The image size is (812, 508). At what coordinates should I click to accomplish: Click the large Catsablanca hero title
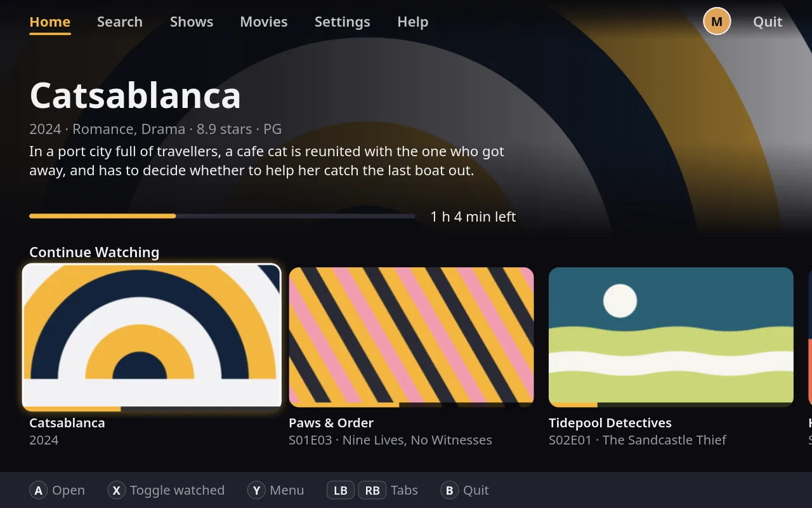pos(135,96)
